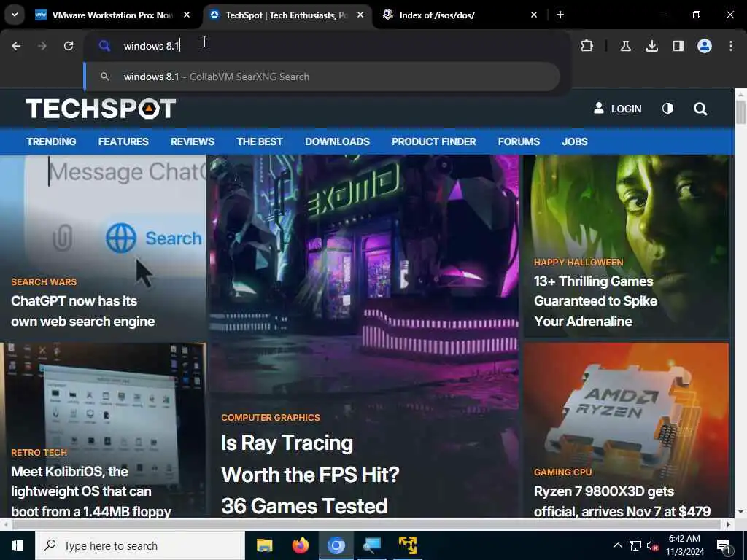Image resolution: width=747 pixels, height=560 pixels.
Task: Open the FORUMS nav item
Action: (x=519, y=141)
